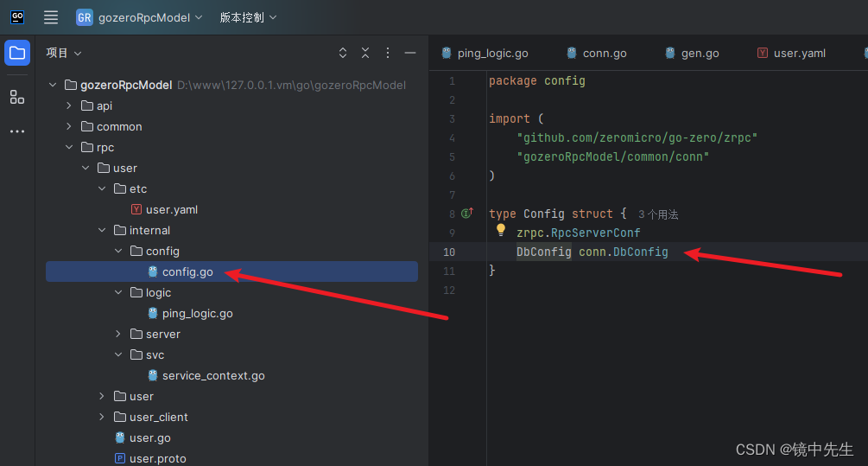Collapse the rpc folder

[x=68, y=147]
